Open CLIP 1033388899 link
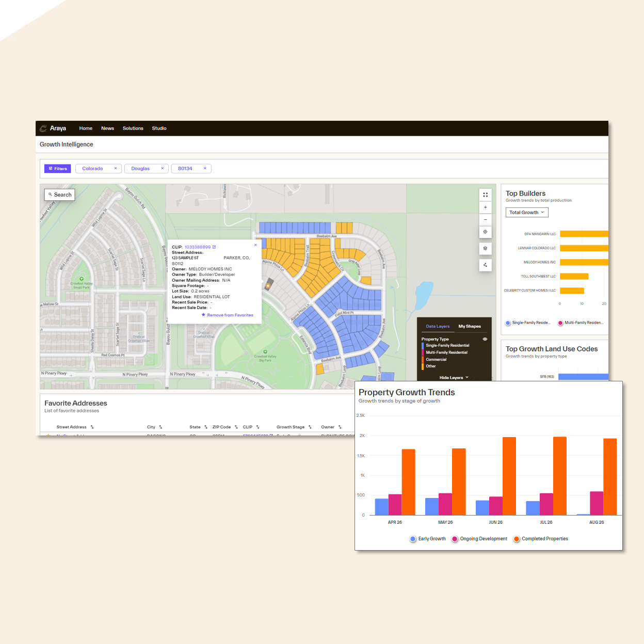 click(x=200, y=247)
